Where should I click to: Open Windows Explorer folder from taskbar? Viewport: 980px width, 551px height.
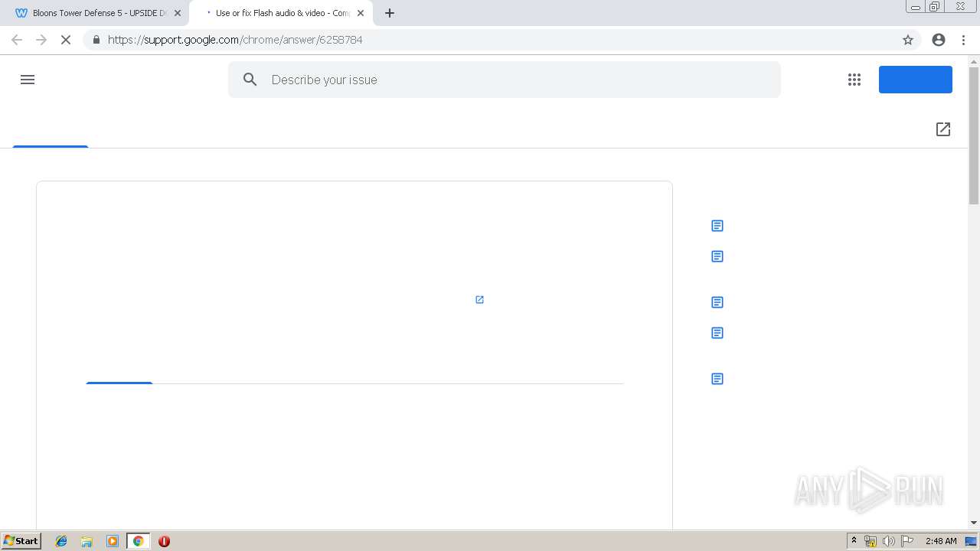coord(87,541)
